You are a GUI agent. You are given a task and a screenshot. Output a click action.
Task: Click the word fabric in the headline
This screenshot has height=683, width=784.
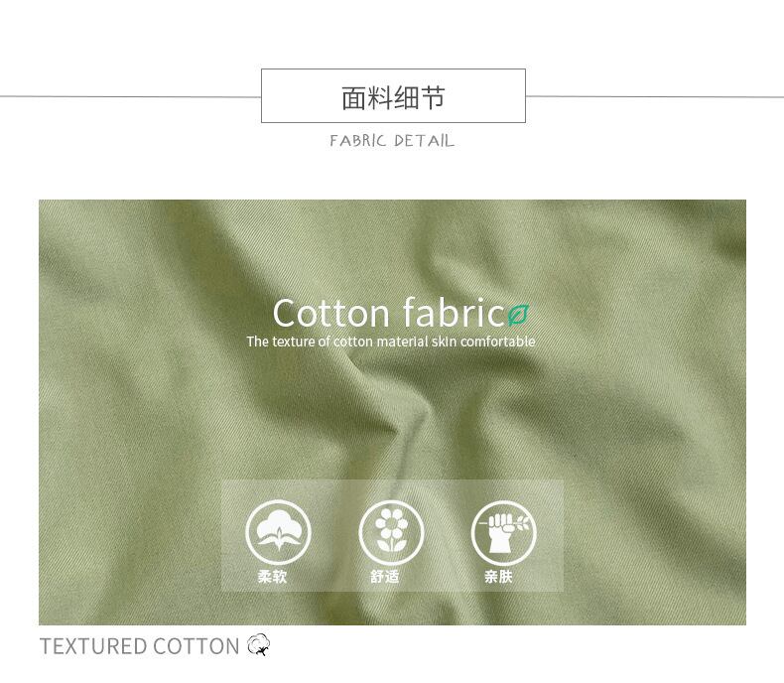(x=454, y=313)
